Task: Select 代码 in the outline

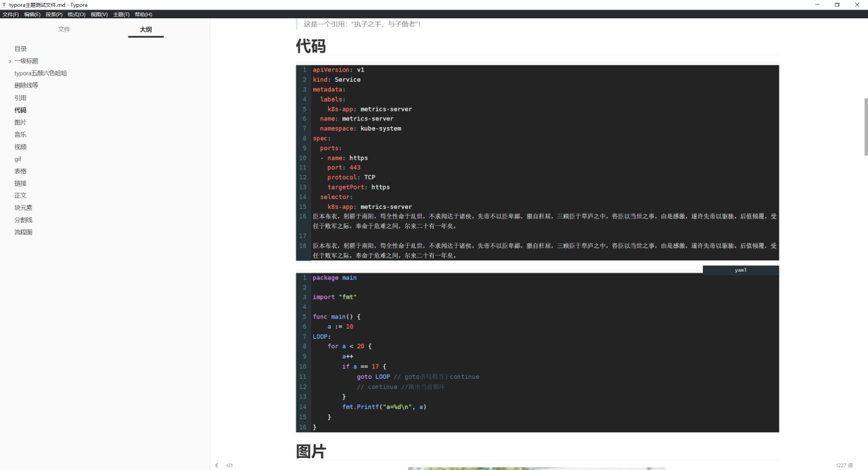Action: (20, 110)
